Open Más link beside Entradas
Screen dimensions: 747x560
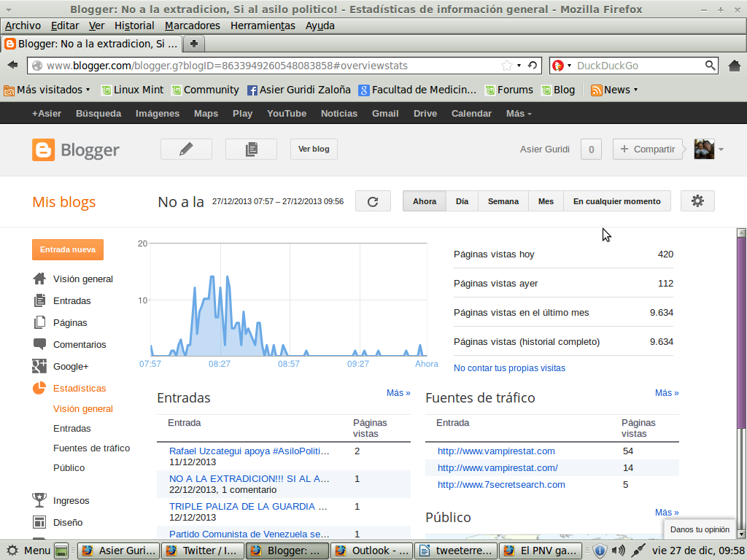(398, 393)
